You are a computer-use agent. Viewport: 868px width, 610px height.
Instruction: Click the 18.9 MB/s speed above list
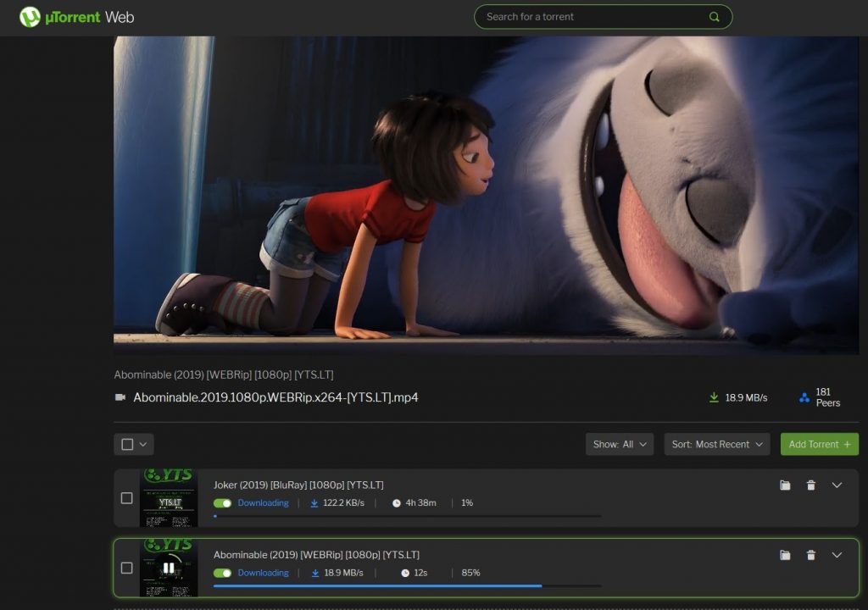746,397
